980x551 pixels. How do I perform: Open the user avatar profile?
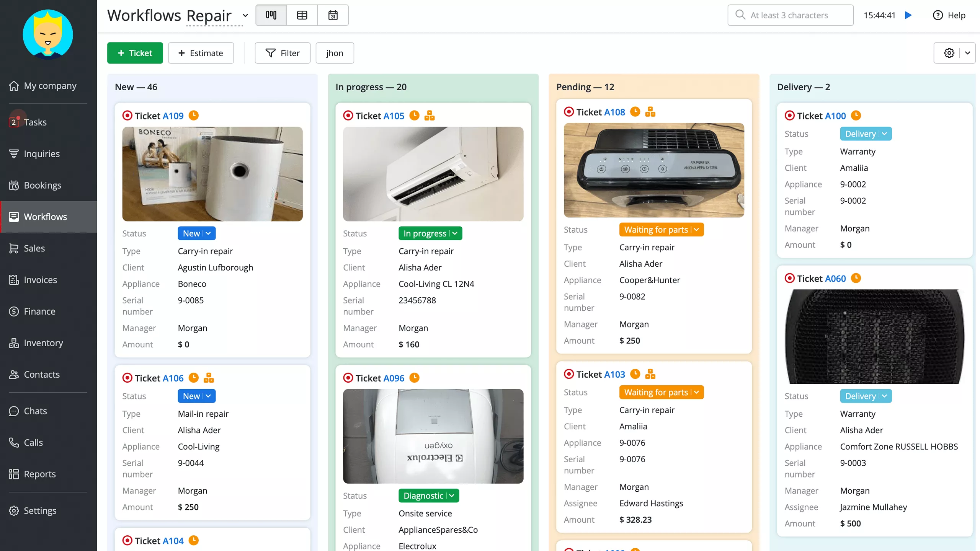coord(48,34)
